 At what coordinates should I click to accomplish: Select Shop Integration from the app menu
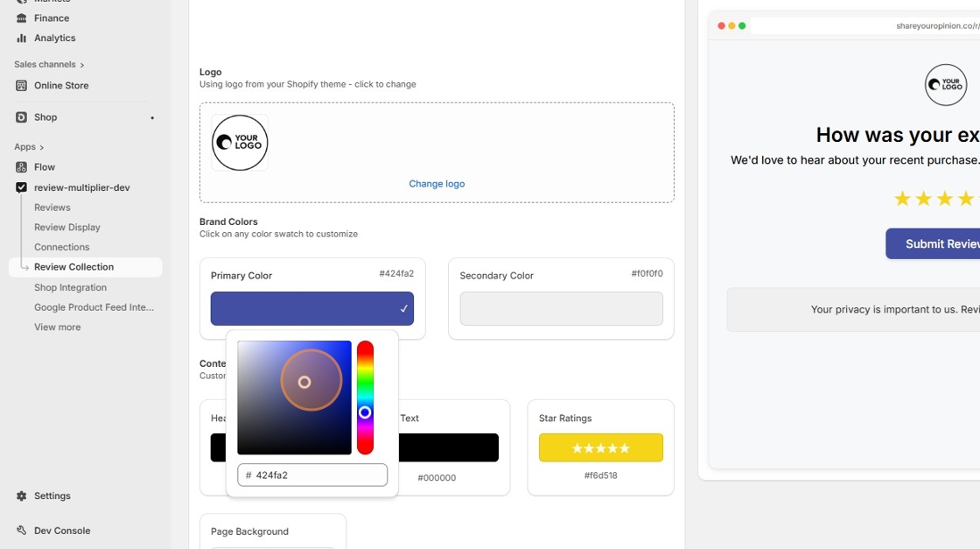(x=71, y=286)
